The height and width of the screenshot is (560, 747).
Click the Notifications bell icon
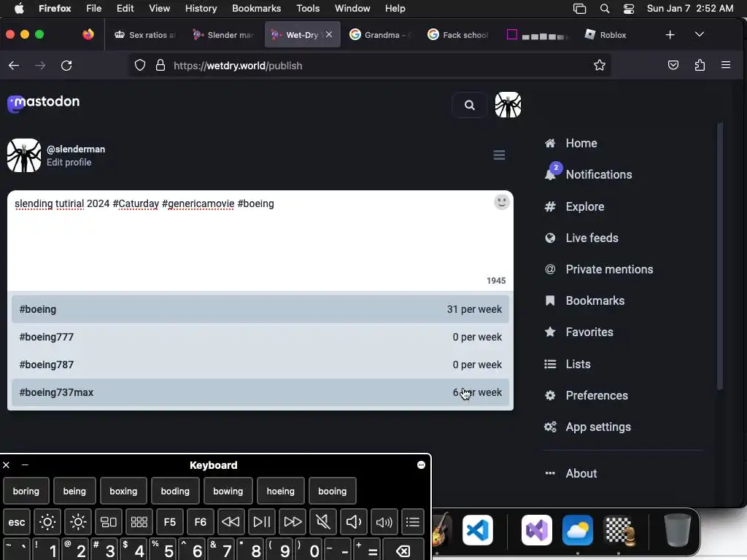(x=550, y=175)
